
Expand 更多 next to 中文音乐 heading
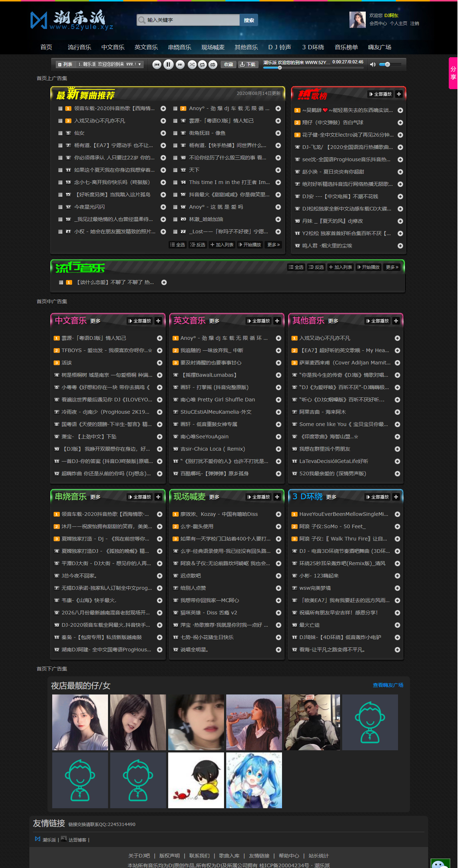[95, 321]
